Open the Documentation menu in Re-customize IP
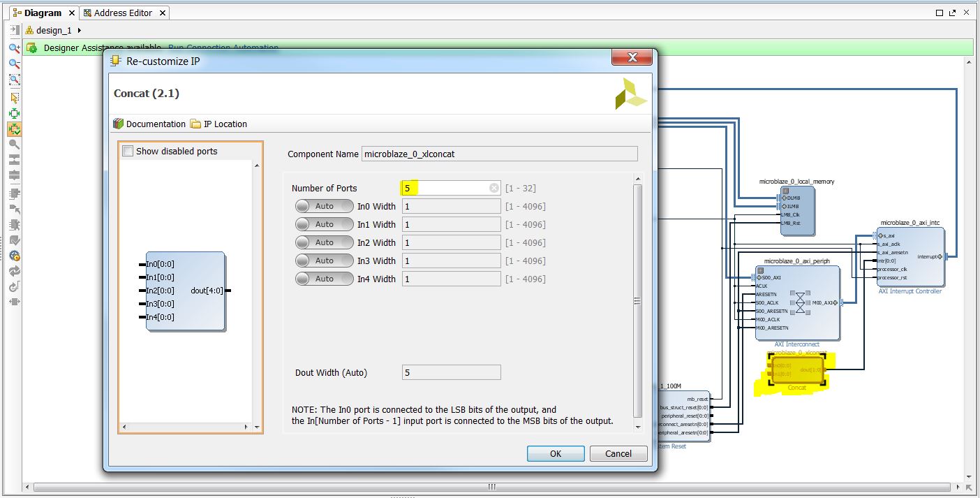 pos(149,124)
